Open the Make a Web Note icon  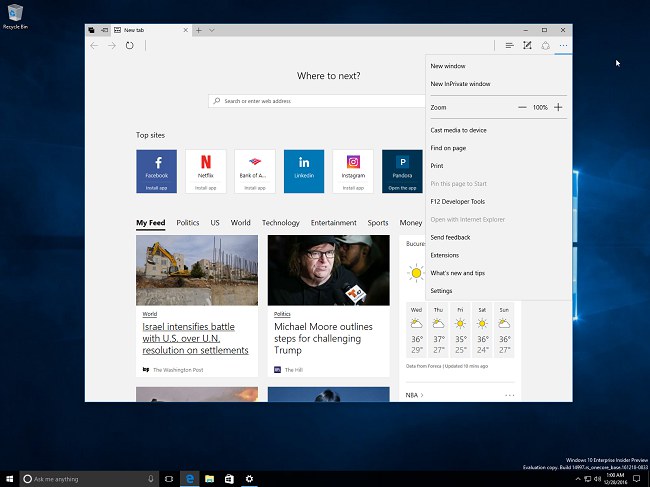pos(527,45)
